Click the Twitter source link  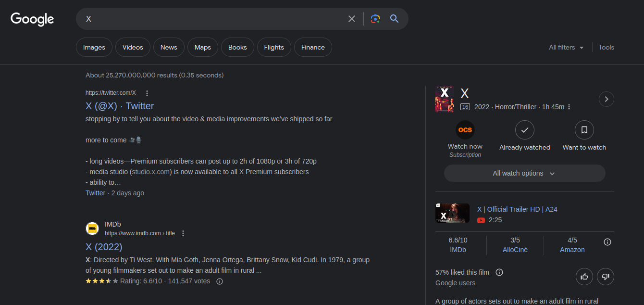coord(95,193)
